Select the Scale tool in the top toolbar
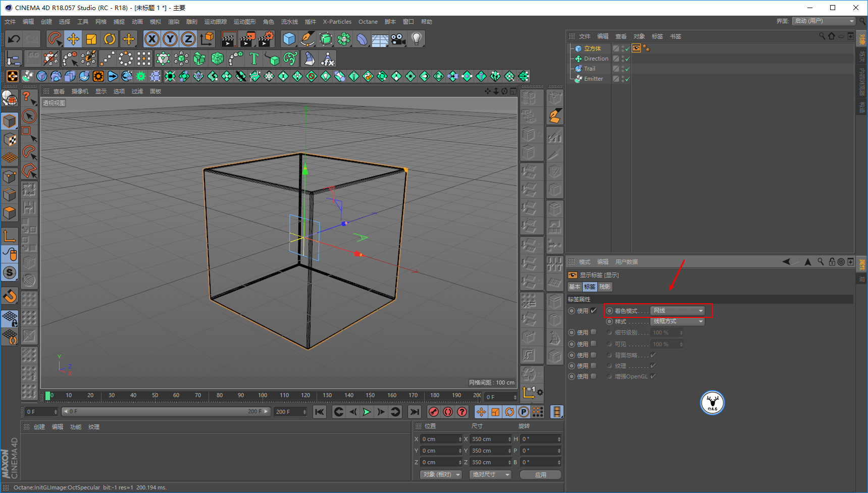The image size is (868, 493). [x=91, y=39]
